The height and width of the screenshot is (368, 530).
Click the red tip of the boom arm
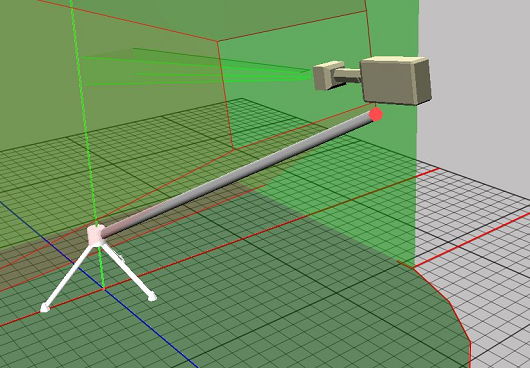(376, 115)
